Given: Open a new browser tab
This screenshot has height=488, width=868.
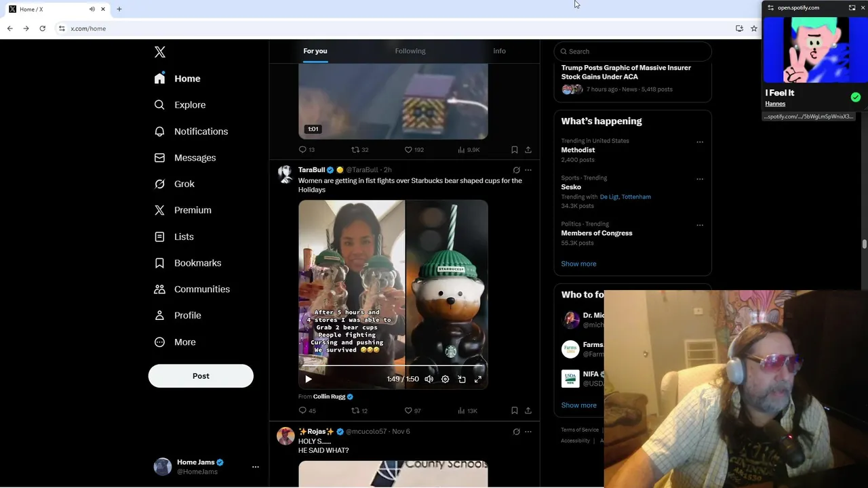Looking at the screenshot, I should click(x=119, y=9).
